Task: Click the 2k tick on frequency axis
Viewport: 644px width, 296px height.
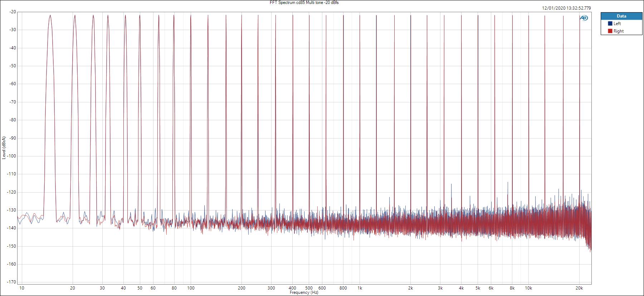Action: pos(410,288)
